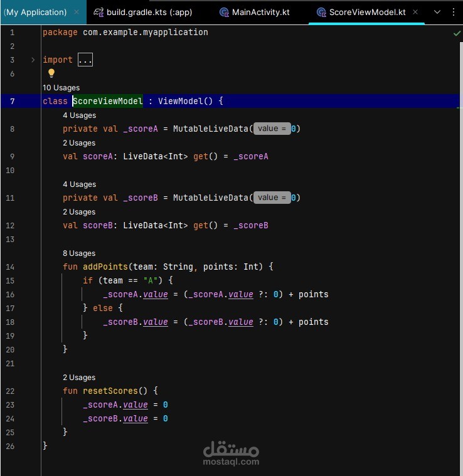Click the value = inlay hint on _scoreB

(x=272, y=198)
